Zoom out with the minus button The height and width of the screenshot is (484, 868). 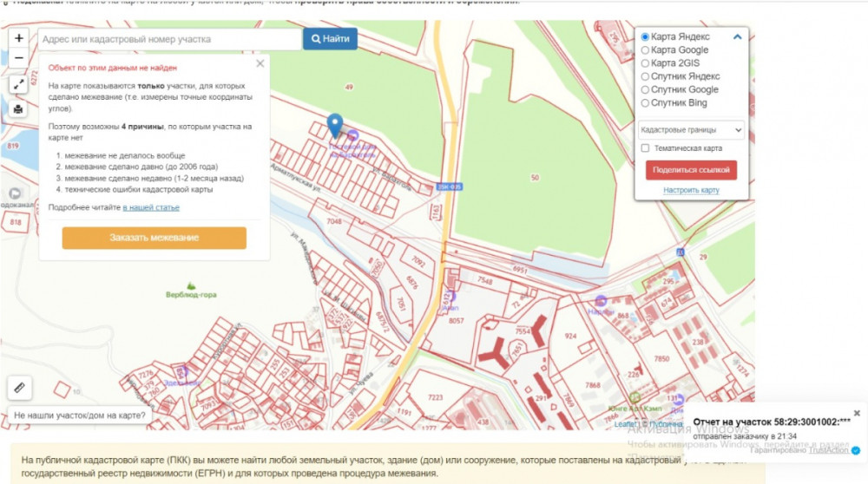click(19, 57)
